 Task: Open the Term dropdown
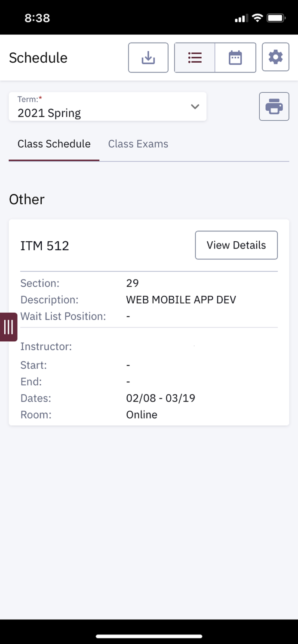108,106
